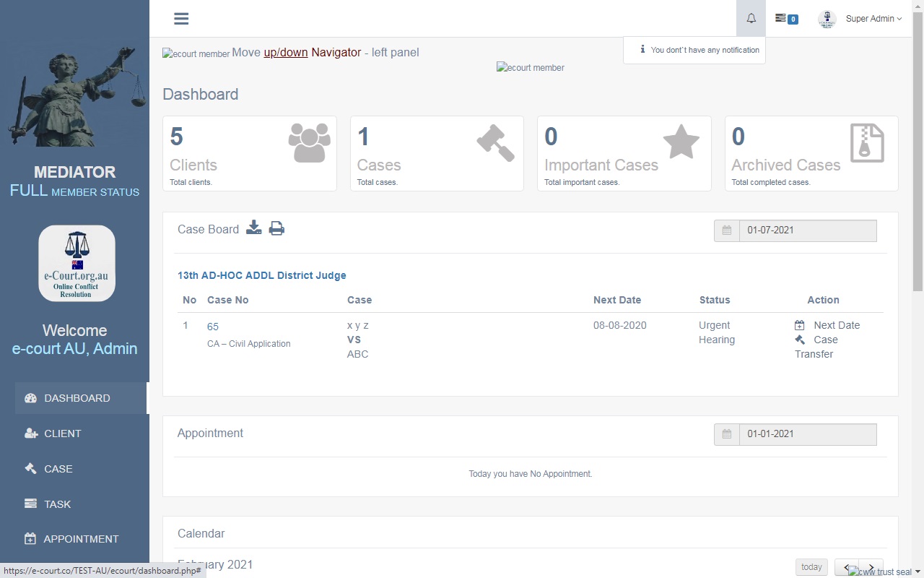Go to the Client menu item
This screenshot has width=924, height=578.
(62, 433)
